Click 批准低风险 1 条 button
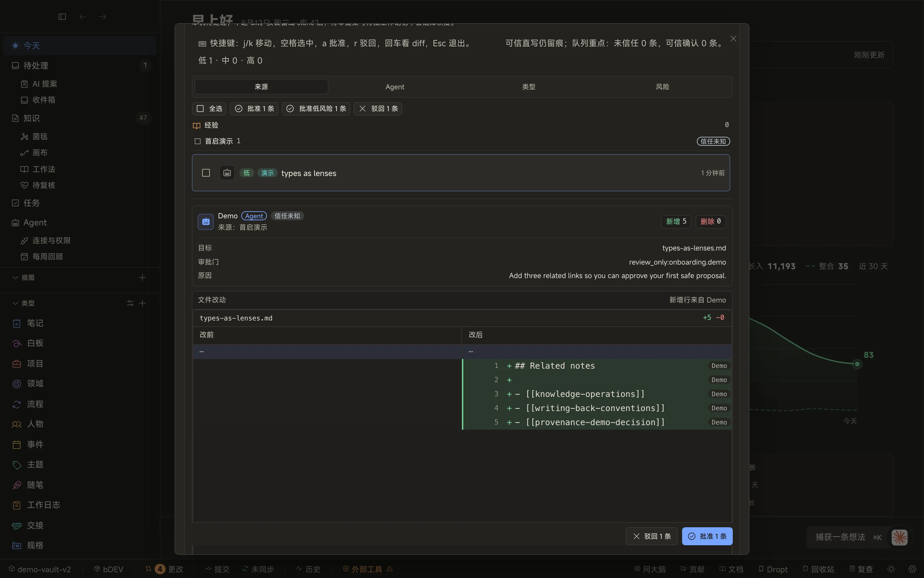This screenshot has width=924, height=578. (316, 109)
